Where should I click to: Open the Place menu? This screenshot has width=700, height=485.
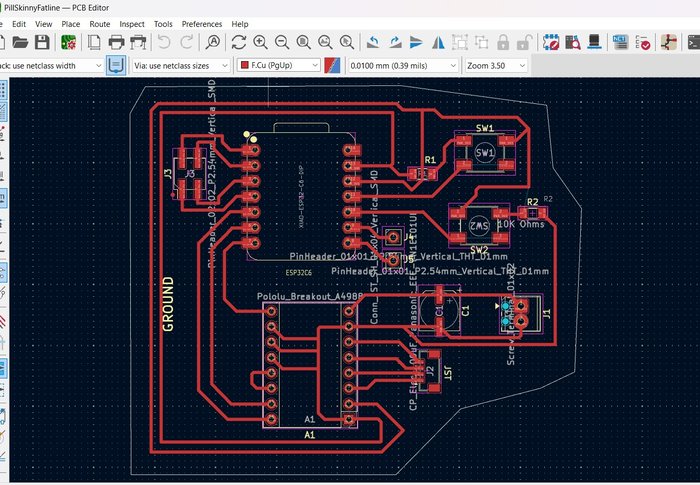tap(71, 24)
